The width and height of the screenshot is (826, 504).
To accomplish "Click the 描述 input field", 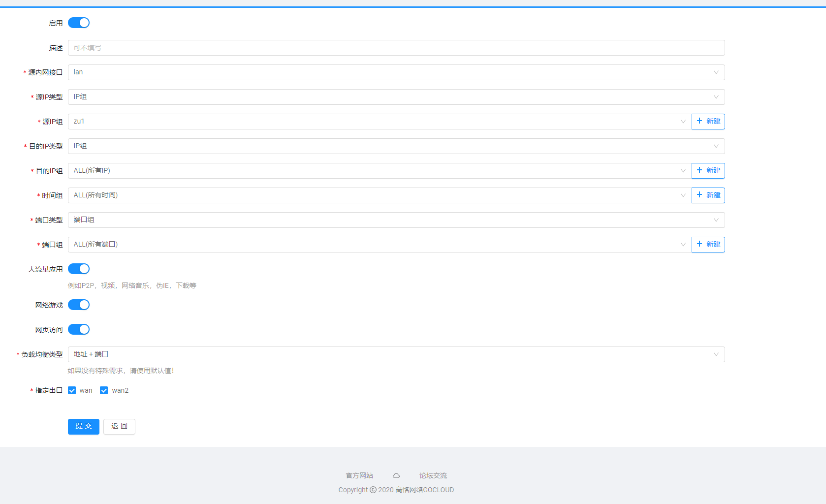I will (x=396, y=48).
